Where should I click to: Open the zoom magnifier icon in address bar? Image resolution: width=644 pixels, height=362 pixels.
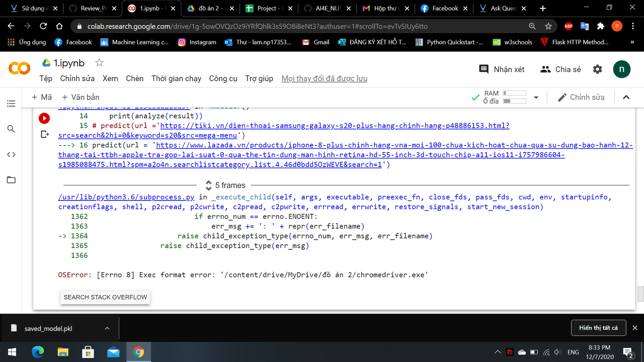(532, 26)
